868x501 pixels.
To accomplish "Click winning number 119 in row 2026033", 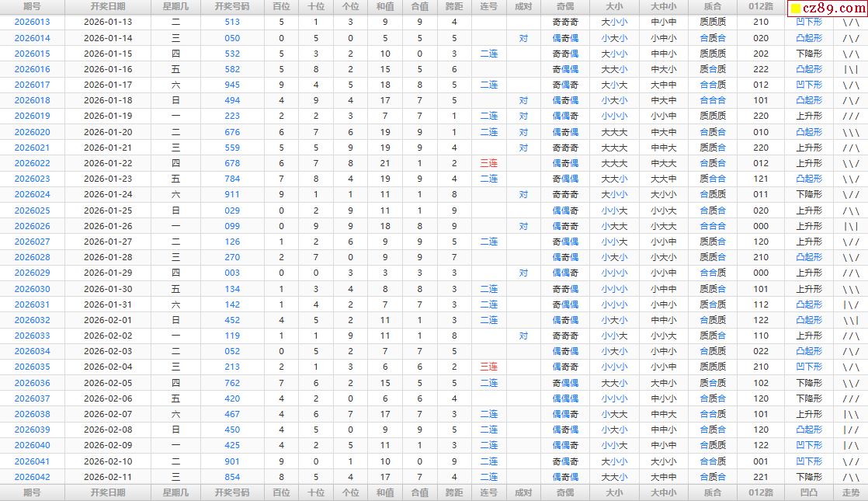I will coord(232,336).
